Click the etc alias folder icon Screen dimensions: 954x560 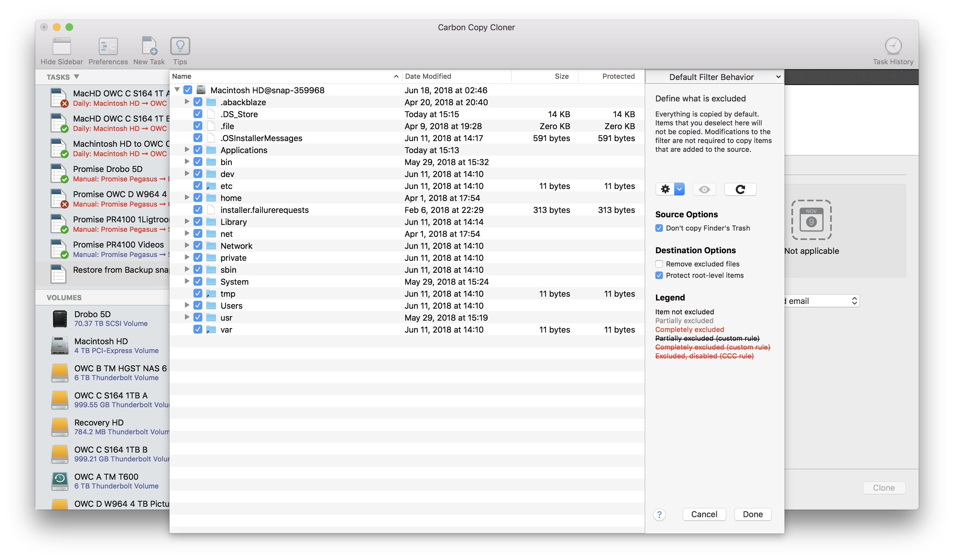(211, 186)
